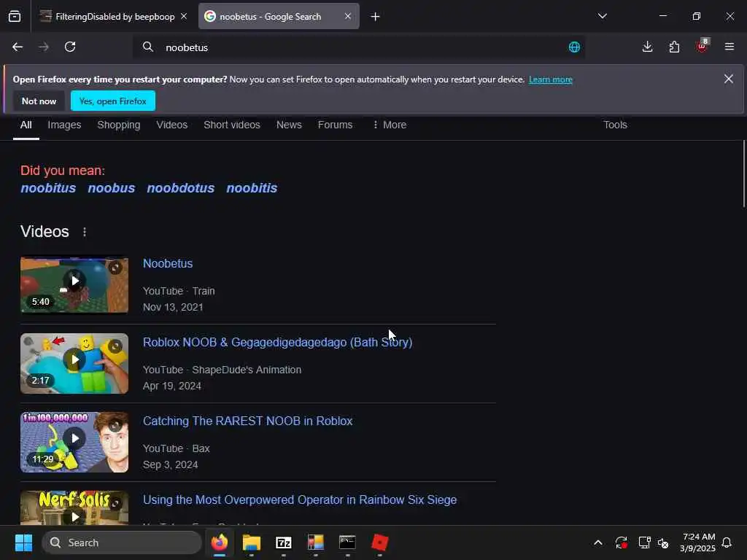Screen dimensions: 747x560
Task: Switch to Forums results
Action: 336,125
